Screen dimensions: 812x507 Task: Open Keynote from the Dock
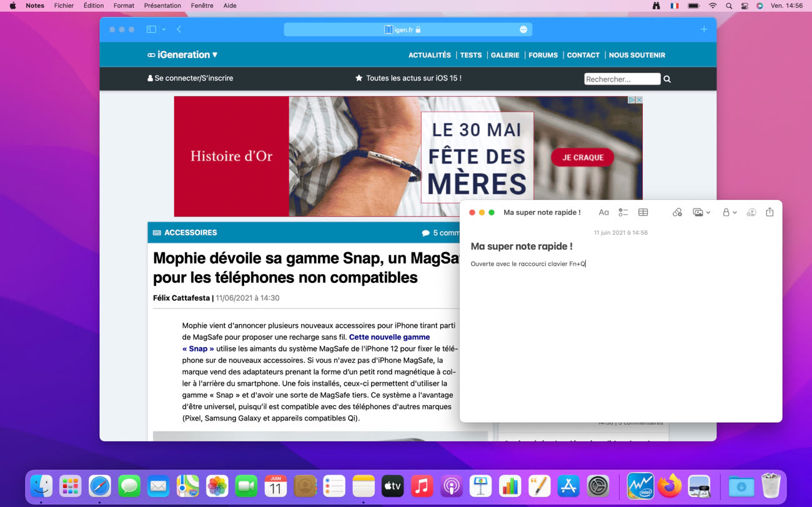pyautogui.click(x=480, y=486)
